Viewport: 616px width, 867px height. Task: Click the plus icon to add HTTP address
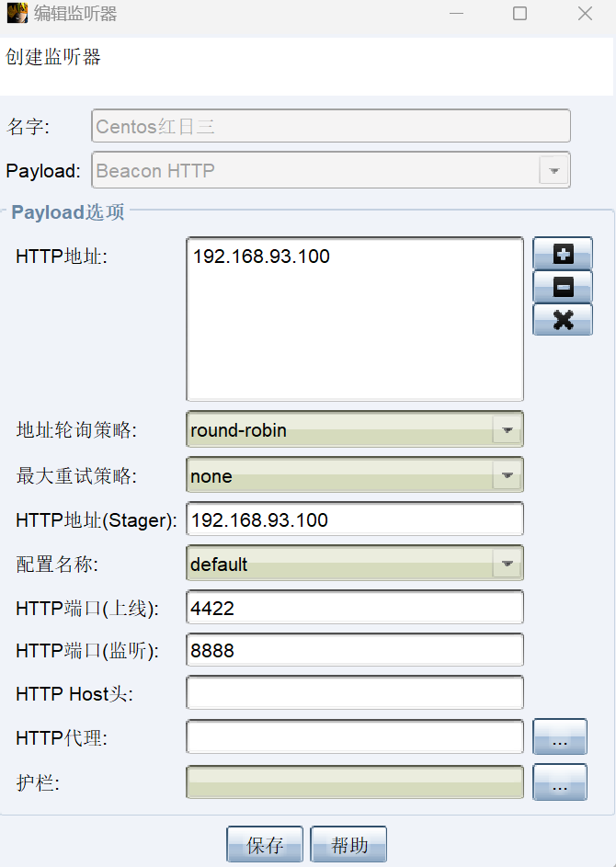(563, 254)
